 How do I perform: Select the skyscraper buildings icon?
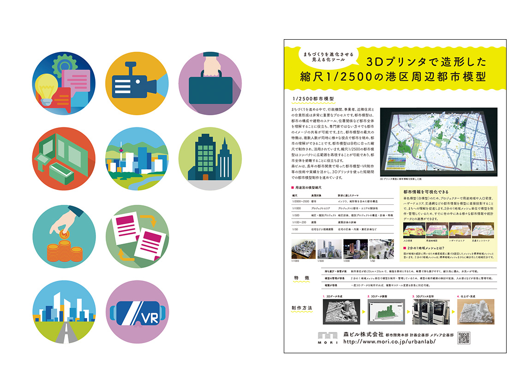[210, 159]
